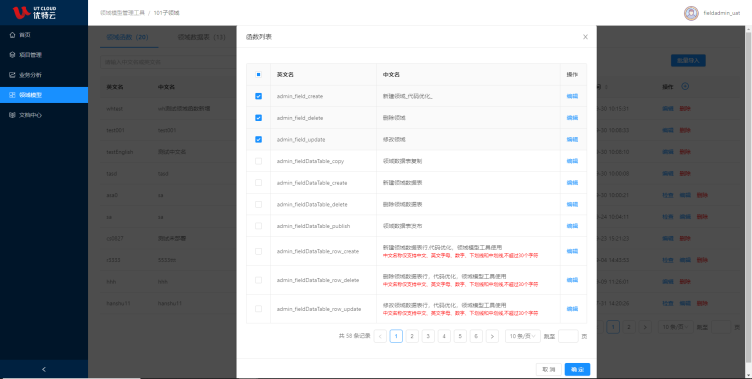The height and width of the screenshot is (379, 752).
Task: Uncheck the admin_field_update row checkbox
Action: (258, 139)
